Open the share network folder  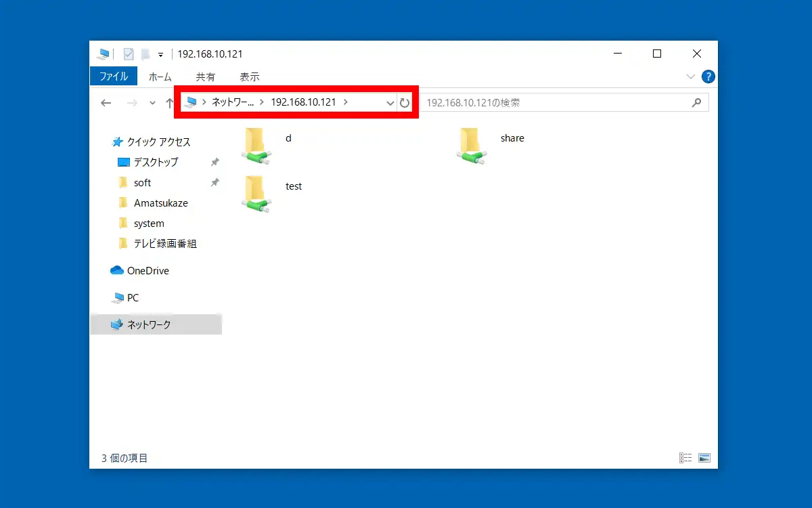pyautogui.click(x=471, y=145)
